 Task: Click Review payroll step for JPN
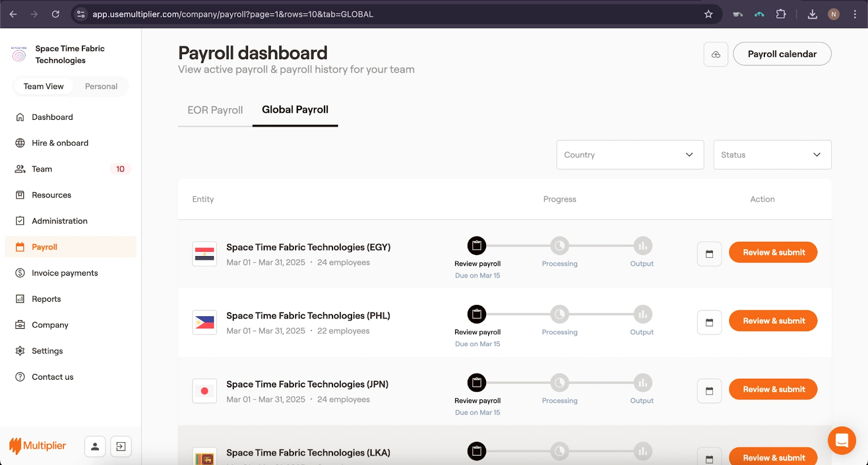coord(477,383)
